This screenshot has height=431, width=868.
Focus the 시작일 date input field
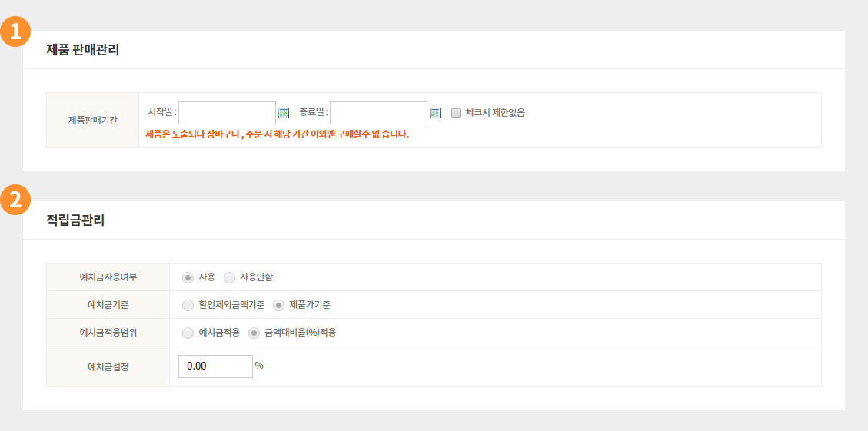(x=227, y=113)
